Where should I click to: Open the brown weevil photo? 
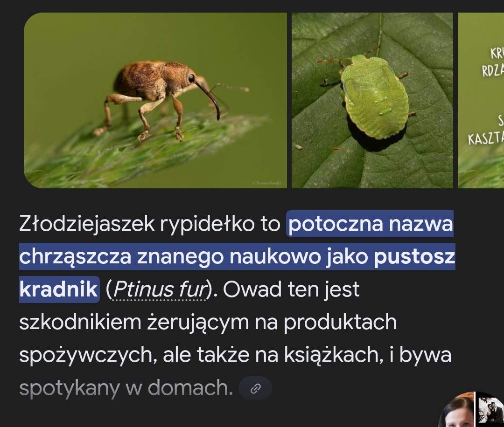pos(155,100)
